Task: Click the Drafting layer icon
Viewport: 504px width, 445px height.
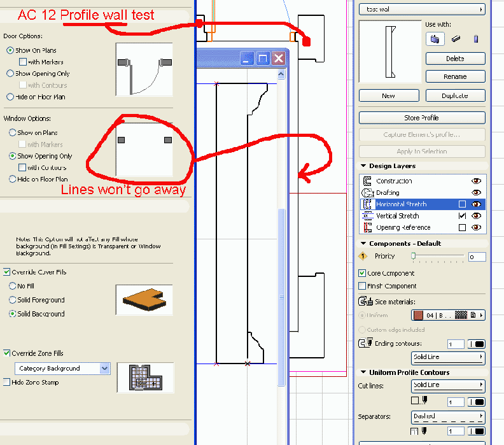Action: [x=367, y=193]
